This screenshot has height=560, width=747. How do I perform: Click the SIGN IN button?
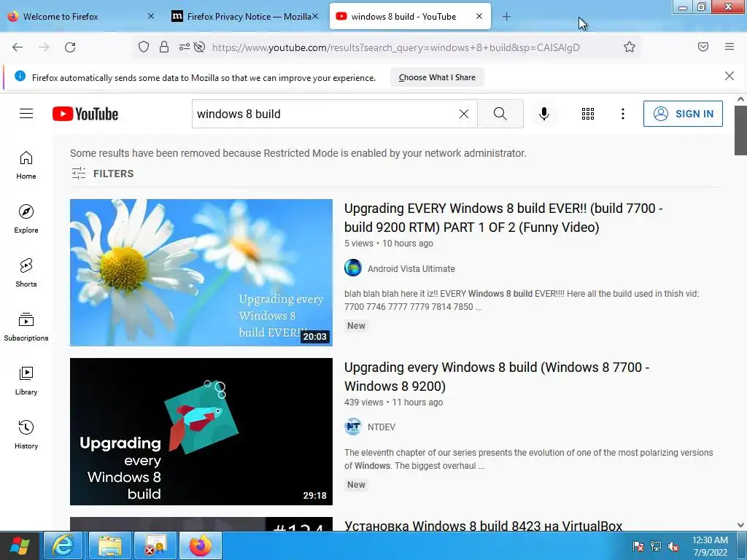click(x=683, y=114)
